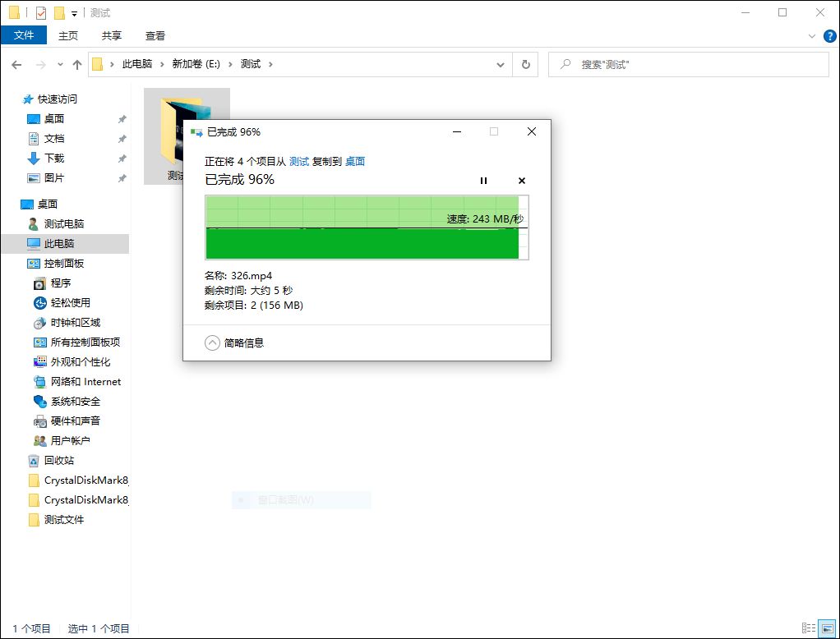
Task: Unpin icon next to 文档
Action: [x=122, y=139]
